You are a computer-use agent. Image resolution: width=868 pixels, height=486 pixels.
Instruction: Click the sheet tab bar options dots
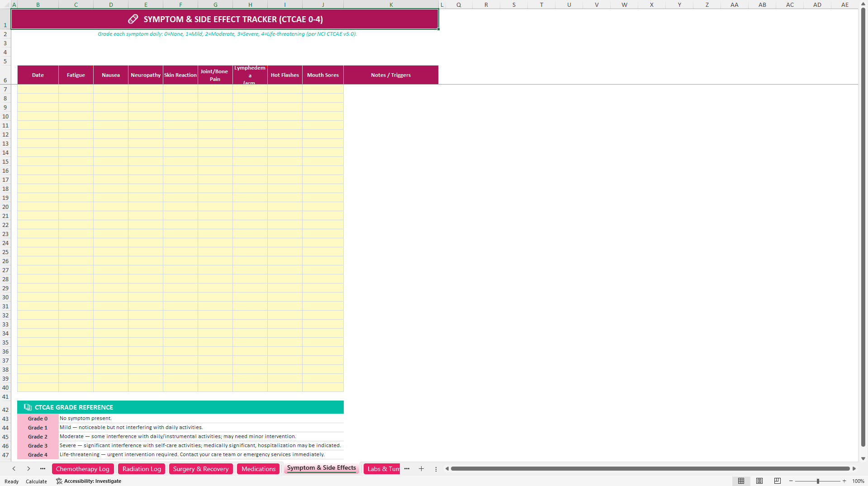[436, 469]
